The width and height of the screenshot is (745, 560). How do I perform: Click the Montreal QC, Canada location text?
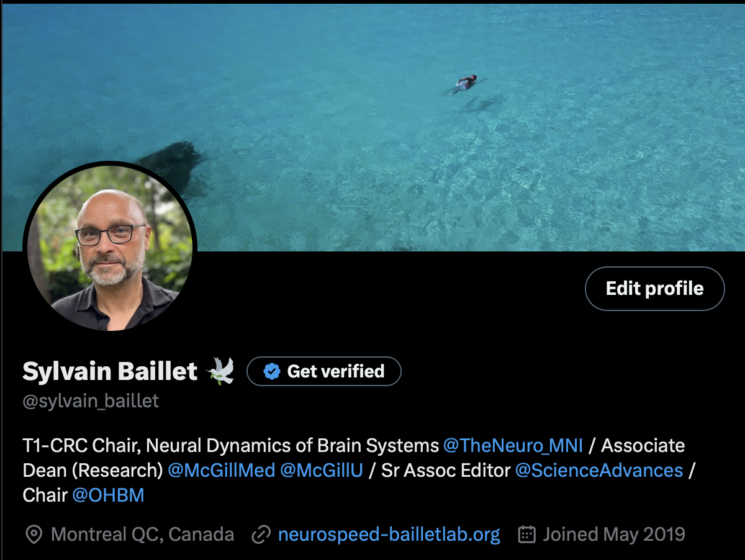pyautogui.click(x=143, y=535)
